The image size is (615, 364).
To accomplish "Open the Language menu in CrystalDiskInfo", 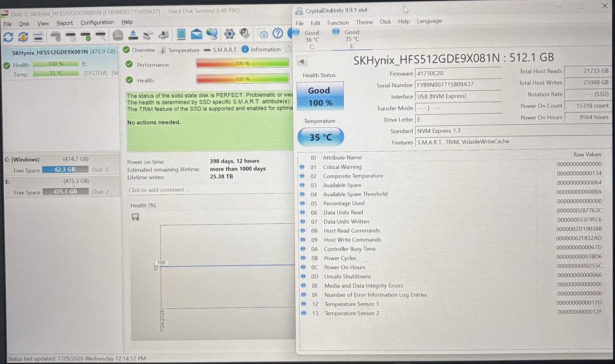I will [429, 21].
